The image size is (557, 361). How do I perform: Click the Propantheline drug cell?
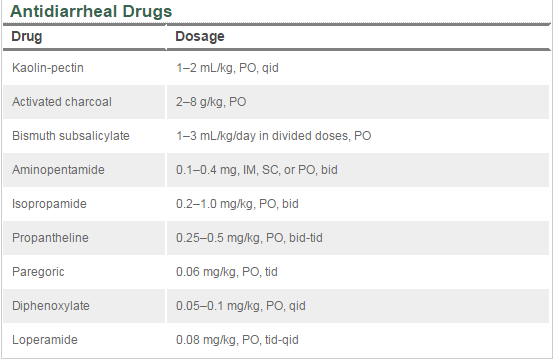click(50, 238)
